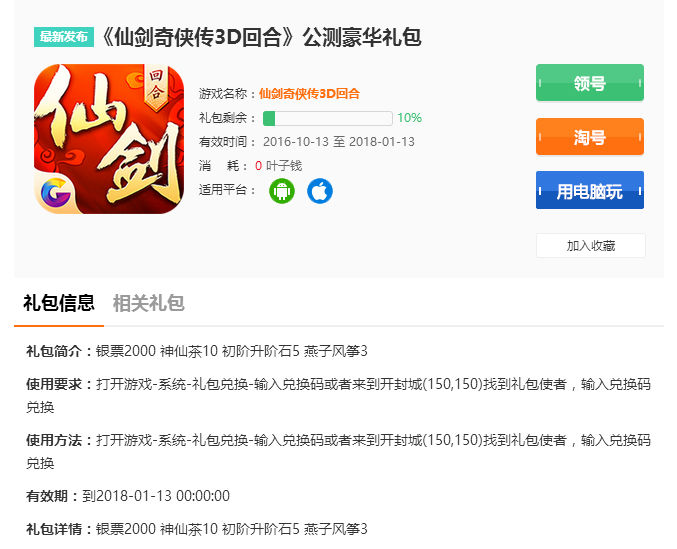Screen dimensions: 677x549
Task: Click the 10% remaining percentage label
Action: tap(409, 118)
